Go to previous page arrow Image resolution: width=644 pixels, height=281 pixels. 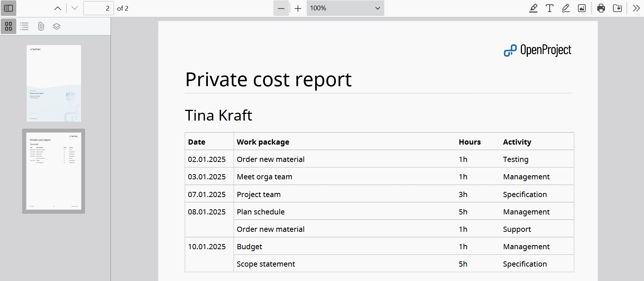click(58, 8)
